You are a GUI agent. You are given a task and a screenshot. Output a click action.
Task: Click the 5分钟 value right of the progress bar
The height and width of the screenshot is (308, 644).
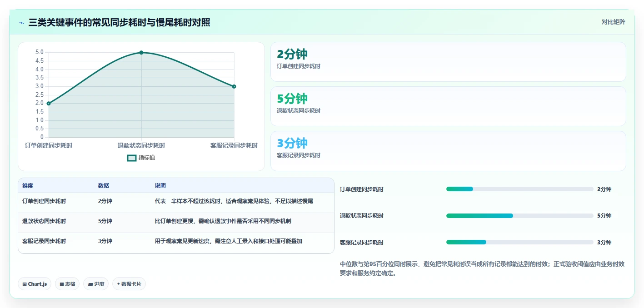click(604, 216)
